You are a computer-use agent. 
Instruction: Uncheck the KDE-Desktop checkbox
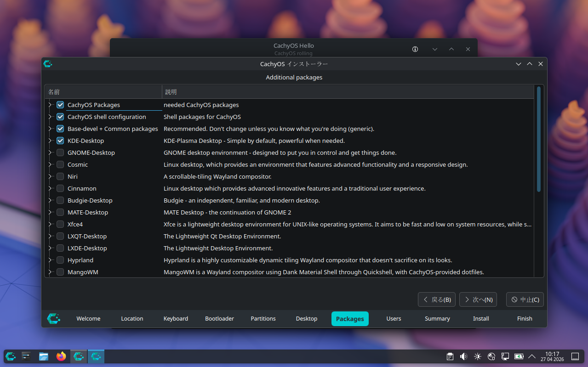pyautogui.click(x=60, y=141)
